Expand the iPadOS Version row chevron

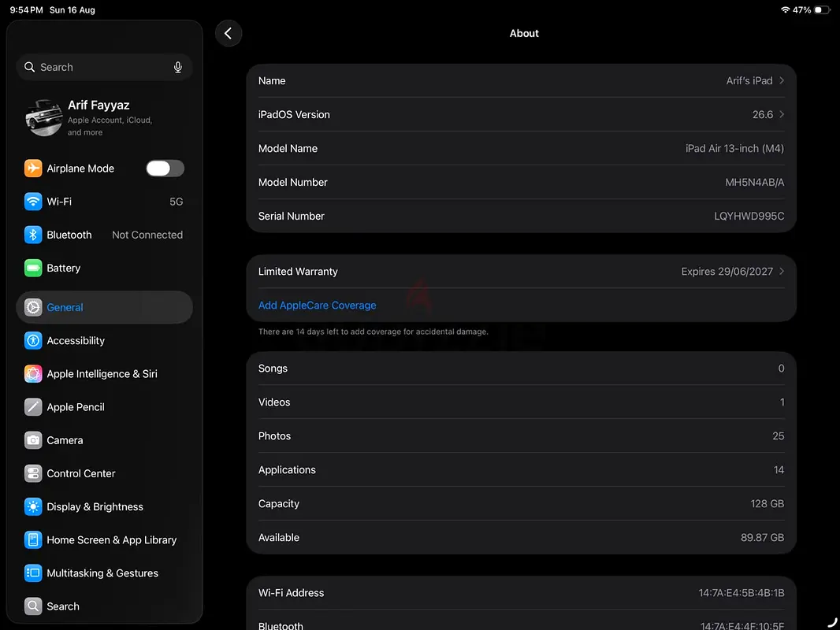pos(782,114)
